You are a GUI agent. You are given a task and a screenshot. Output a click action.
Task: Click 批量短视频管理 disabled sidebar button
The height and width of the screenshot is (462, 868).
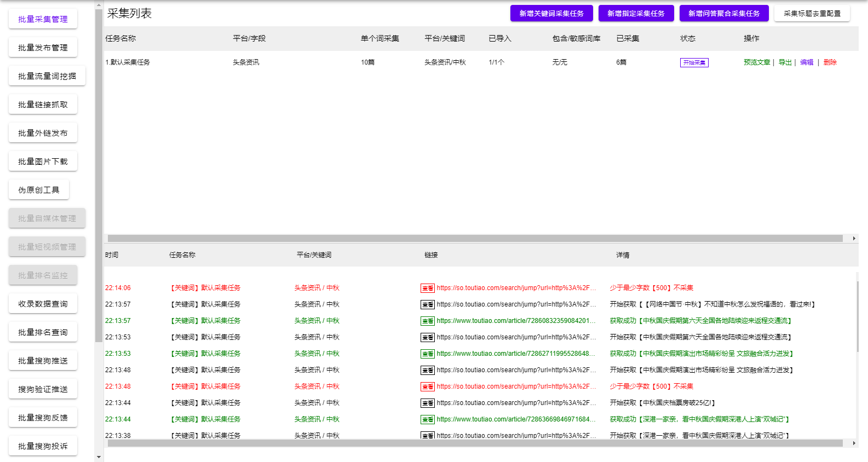47,247
